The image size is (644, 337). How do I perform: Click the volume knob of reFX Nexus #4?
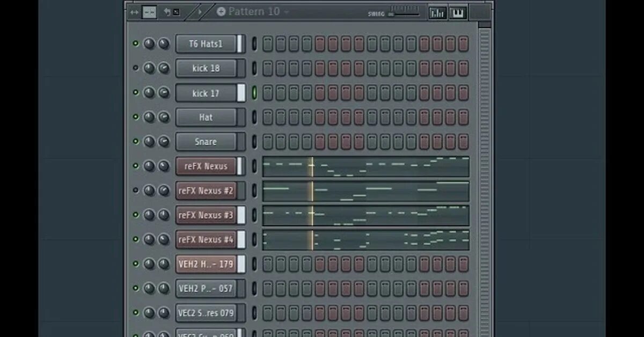click(x=164, y=239)
